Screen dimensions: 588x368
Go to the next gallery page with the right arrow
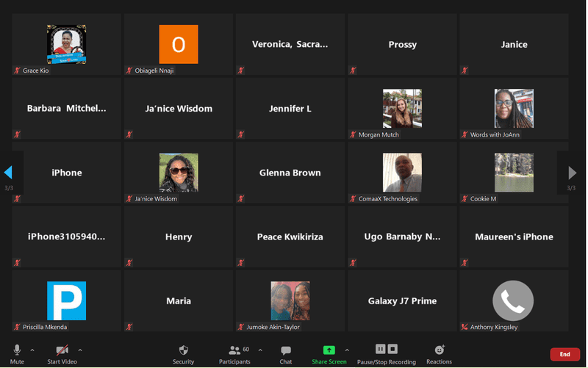coord(572,173)
